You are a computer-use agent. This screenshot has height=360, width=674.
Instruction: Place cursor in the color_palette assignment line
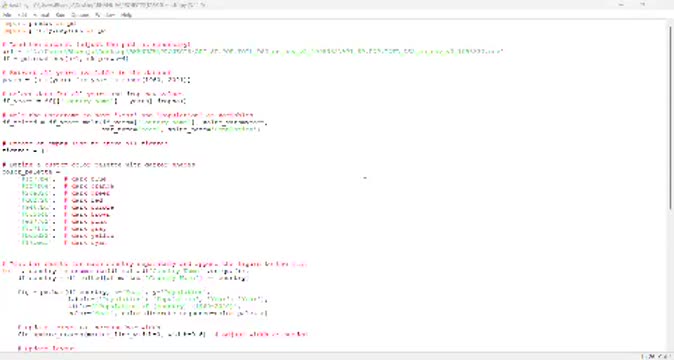[31, 172]
